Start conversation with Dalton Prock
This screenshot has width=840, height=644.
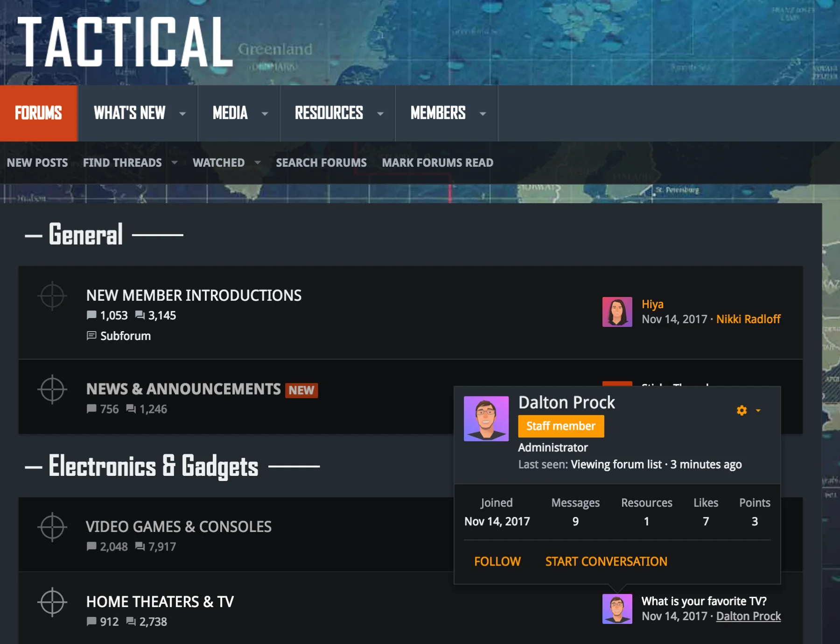pos(606,561)
